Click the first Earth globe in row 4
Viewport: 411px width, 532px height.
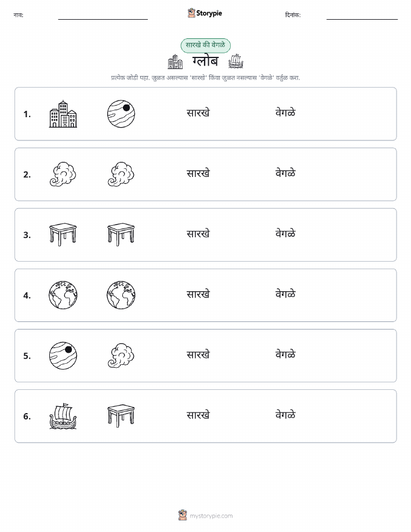tap(63, 295)
